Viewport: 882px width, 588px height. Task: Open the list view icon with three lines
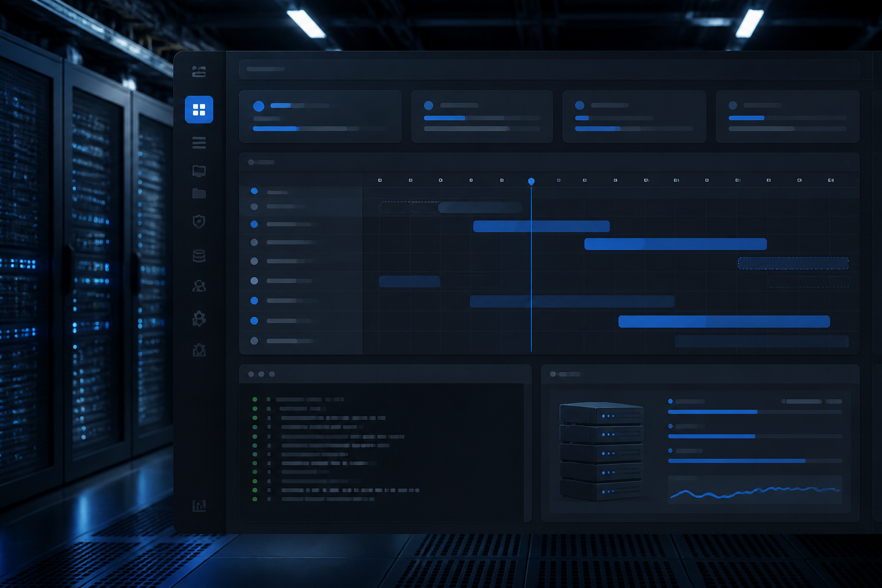199,143
